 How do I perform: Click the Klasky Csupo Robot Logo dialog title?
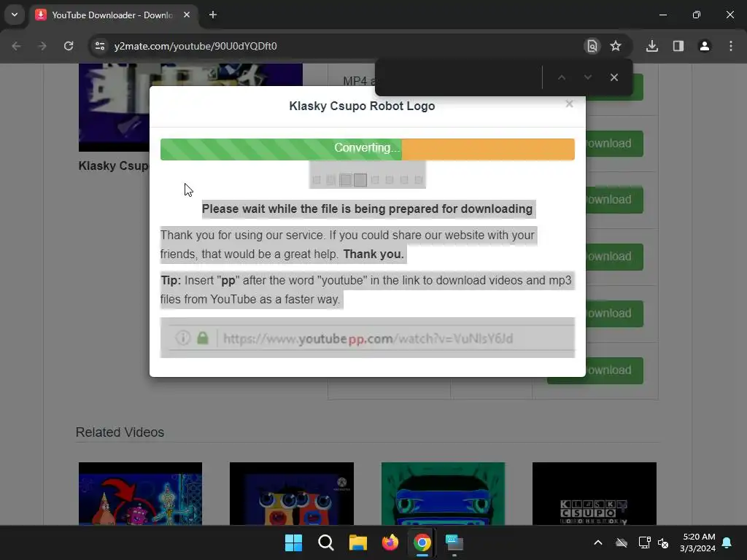point(362,106)
